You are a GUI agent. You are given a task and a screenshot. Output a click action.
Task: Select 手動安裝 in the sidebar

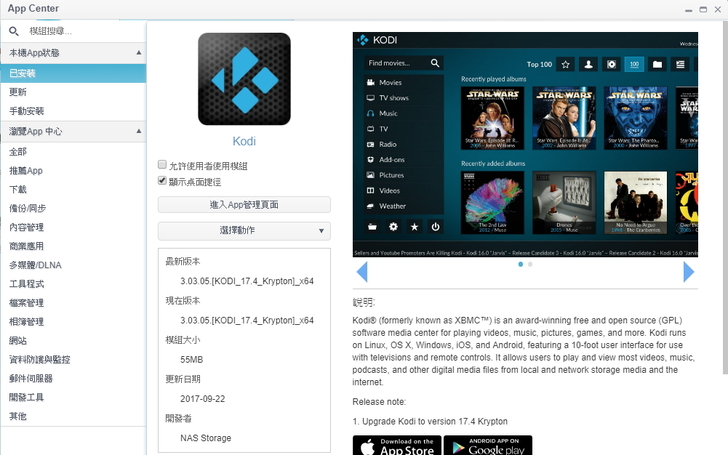(x=73, y=111)
